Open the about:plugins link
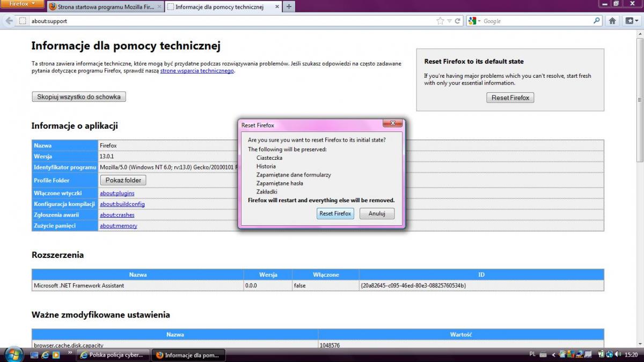 point(117,193)
